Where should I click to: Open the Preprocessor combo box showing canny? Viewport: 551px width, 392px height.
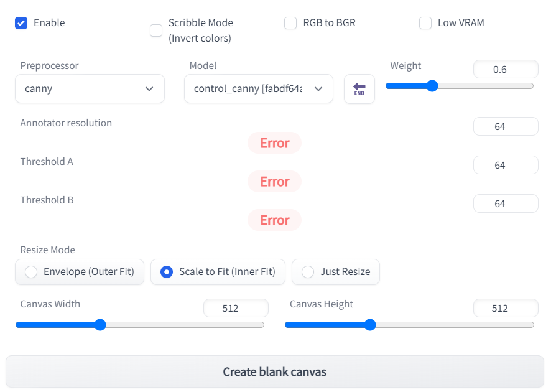point(90,89)
